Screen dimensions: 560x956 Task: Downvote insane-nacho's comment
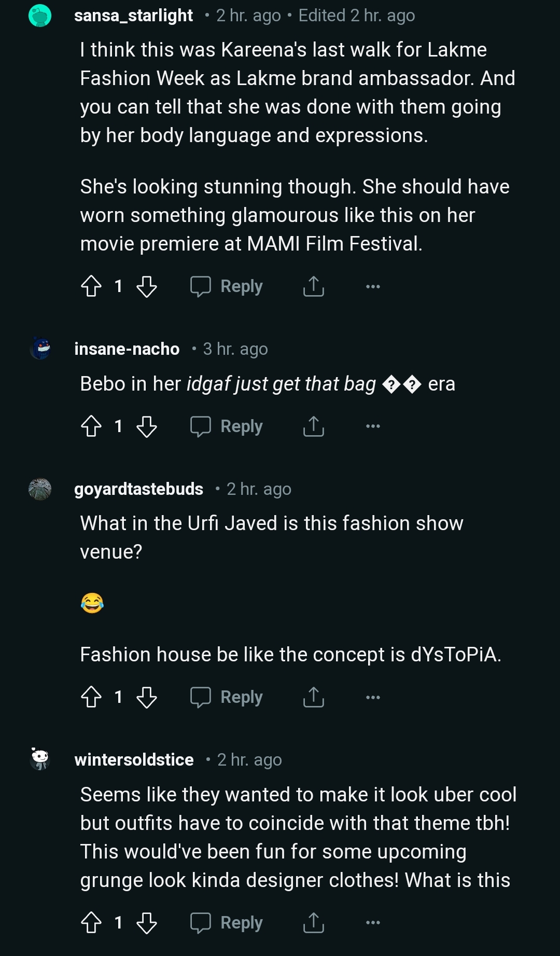146,426
